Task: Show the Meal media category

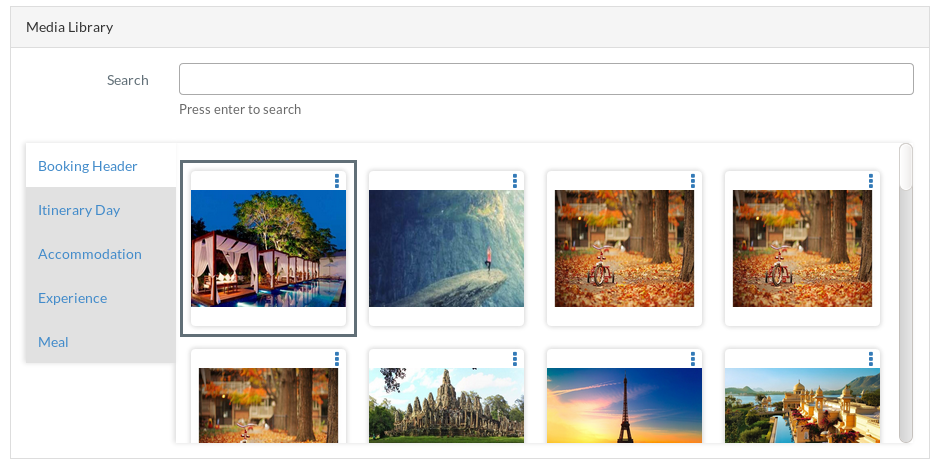Action: tap(101, 342)
